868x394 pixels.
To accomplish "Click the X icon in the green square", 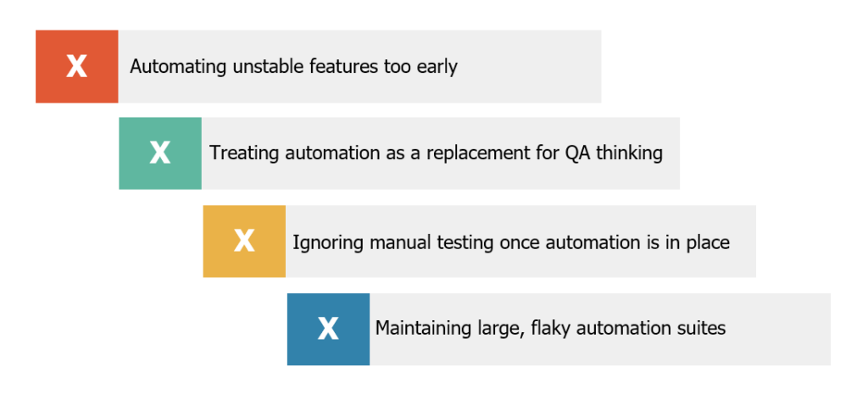I will pyautogui.click(x=159, y=153).
